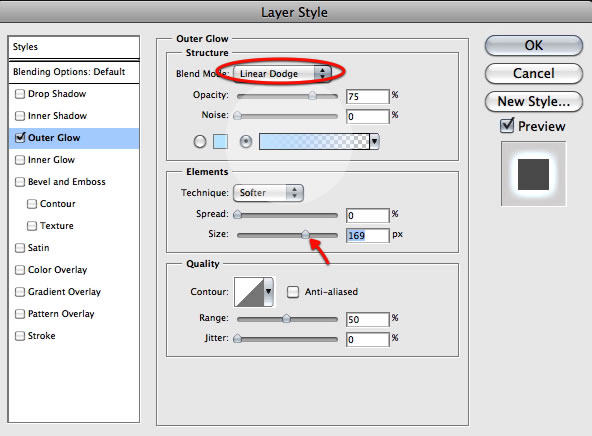Enable the Stroke checkbox
592x436 pixels.
tap(20, 336)
